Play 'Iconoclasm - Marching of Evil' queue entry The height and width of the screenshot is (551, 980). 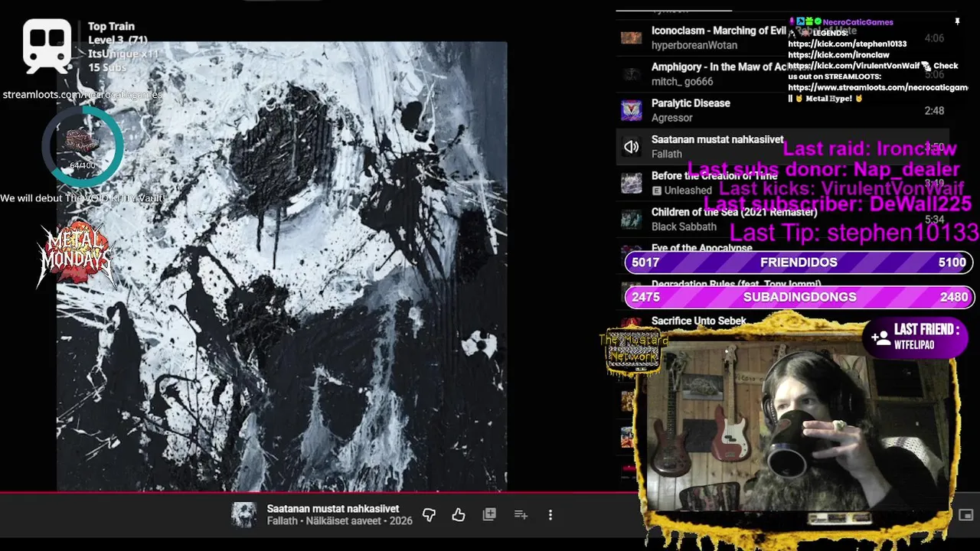coord(719,31)
